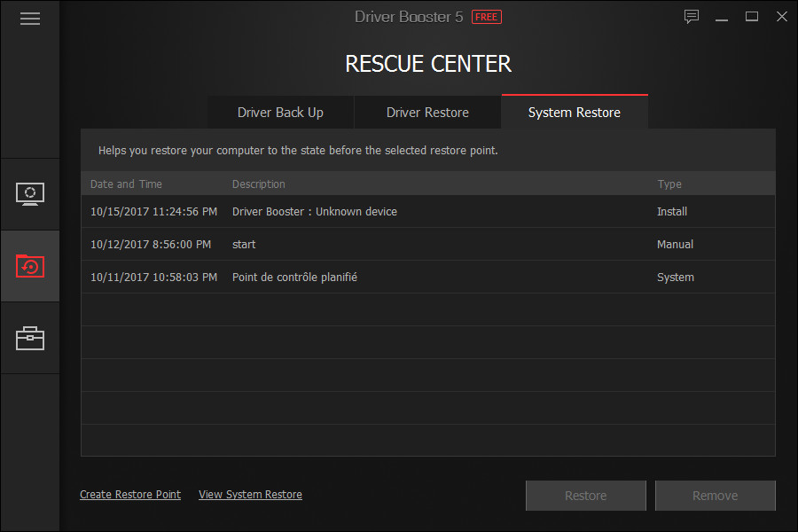This screenshot has width=798, height=532.
Task: Select the System Restore tab
Action: pyautogui.click(x=574, y=112)
